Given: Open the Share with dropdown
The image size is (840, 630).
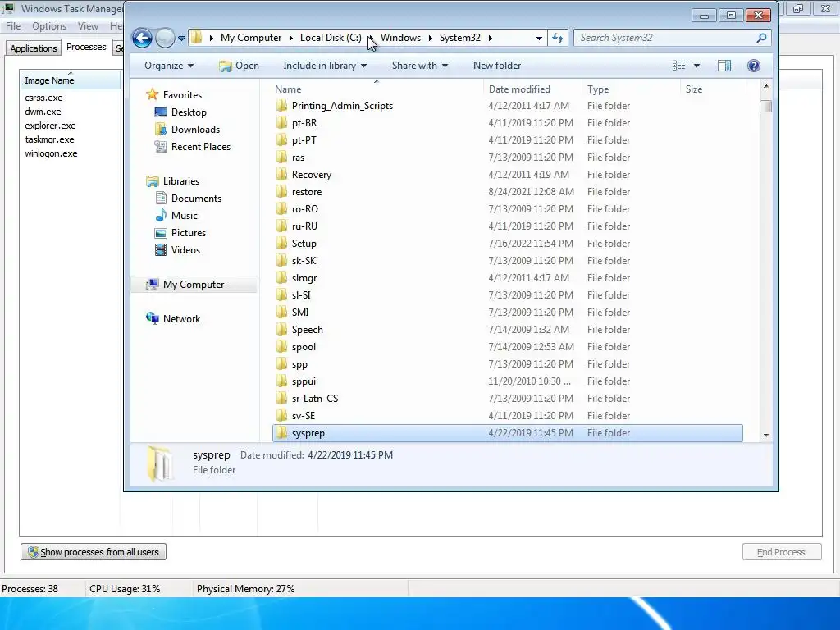Looking at the screenshot, I should click(x=419, y=66).
